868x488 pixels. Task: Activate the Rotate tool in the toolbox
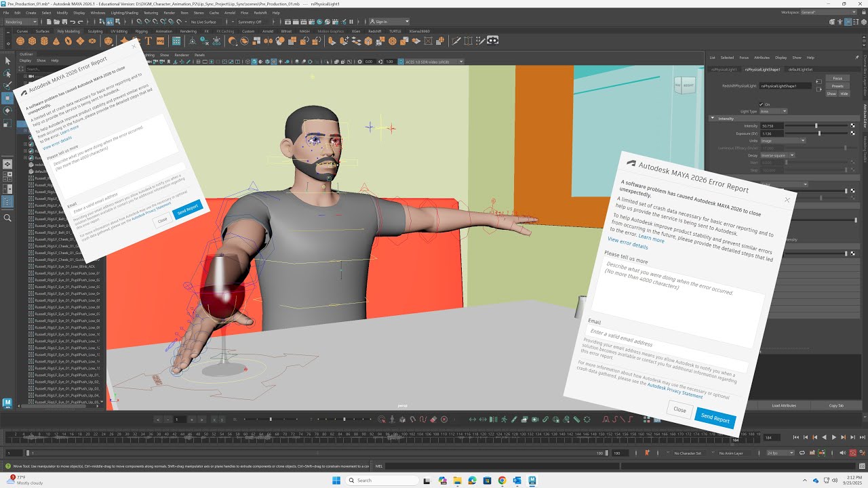click(7, 110)
